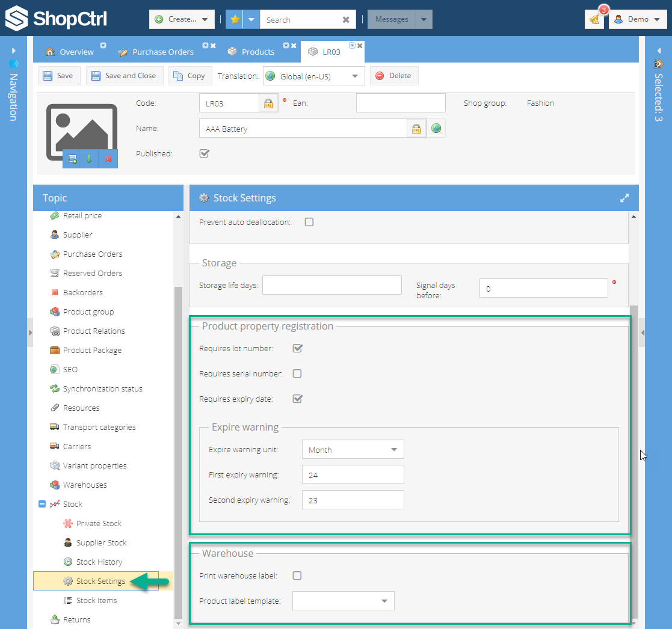Collapse the Stock tree node
This screenshot has width=672, height=629.
42,504
